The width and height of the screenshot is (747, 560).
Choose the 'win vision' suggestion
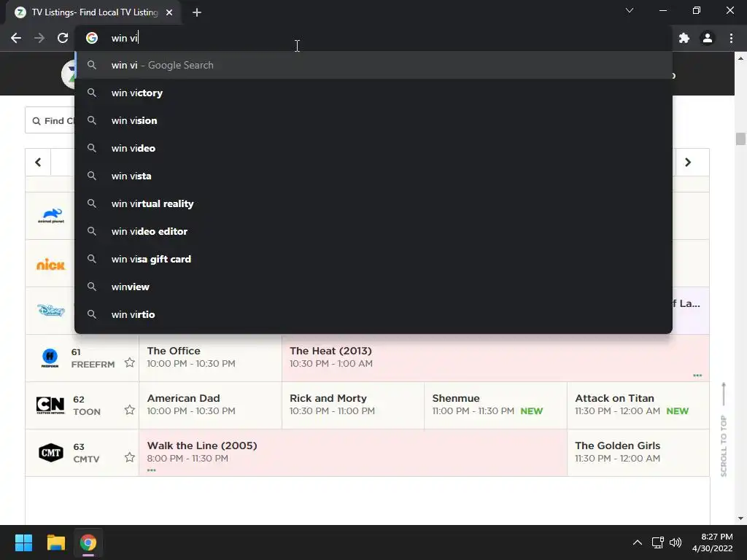[373, 120]
